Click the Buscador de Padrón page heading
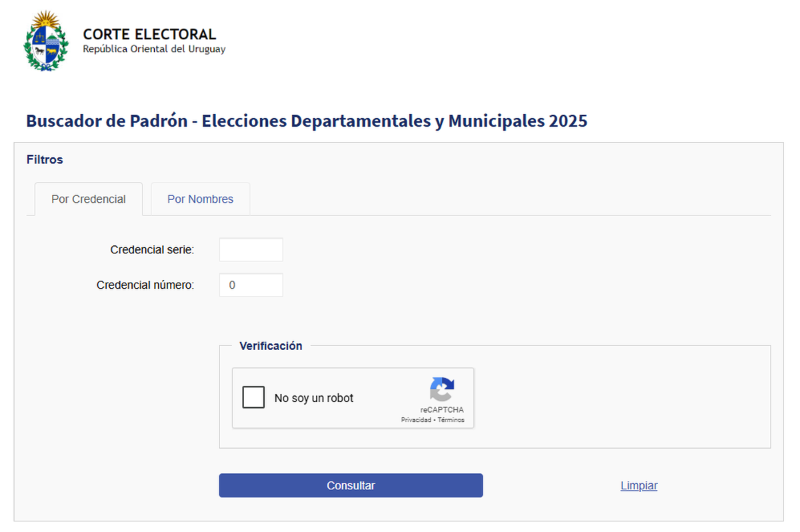Image resolution: width=800 pixels, height=532 pixels. [307, 121]
